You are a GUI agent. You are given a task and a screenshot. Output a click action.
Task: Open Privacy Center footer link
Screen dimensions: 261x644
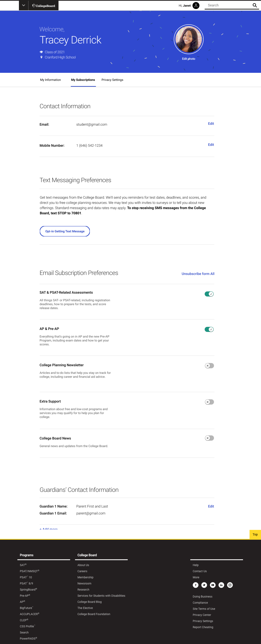[x=202, y=615]
